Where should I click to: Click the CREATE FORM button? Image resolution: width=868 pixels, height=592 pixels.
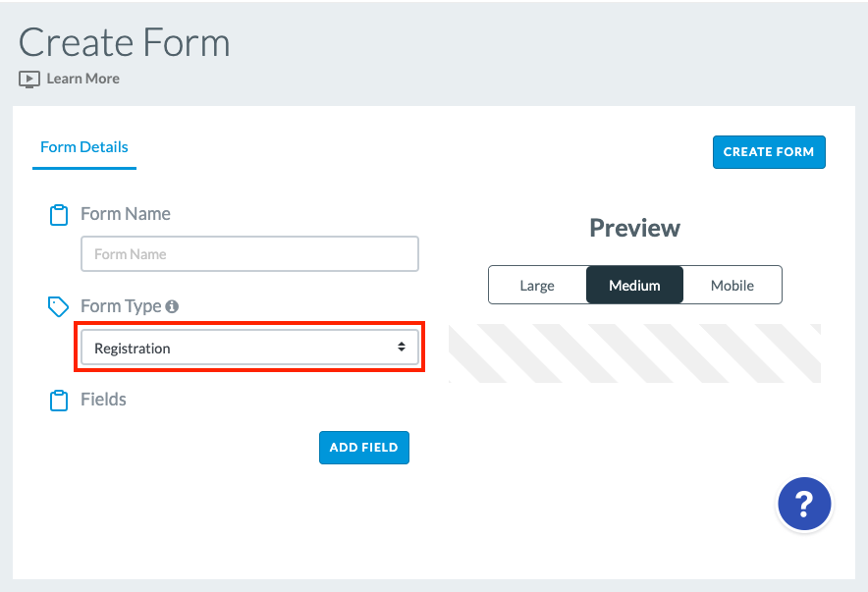[x=769, y=151]
